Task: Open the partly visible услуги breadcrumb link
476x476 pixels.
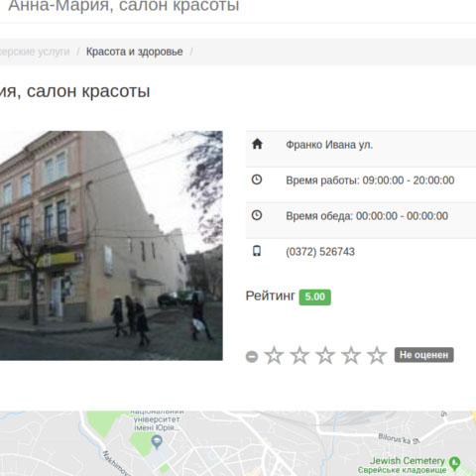Action: pyautogui.click(x=35, y=52)
